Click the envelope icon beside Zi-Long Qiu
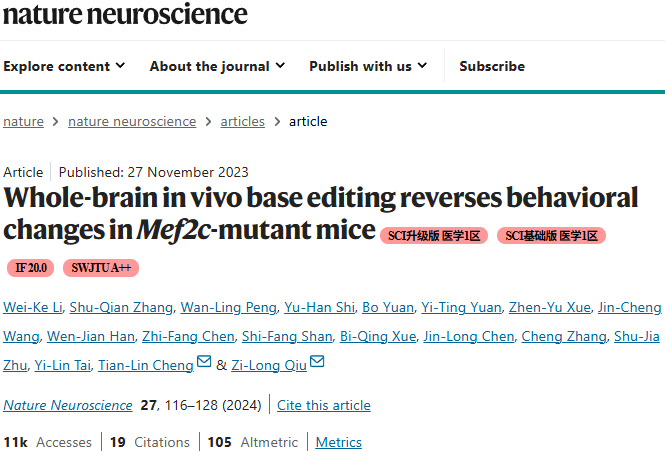Screen dimensions: 665x451 (x=317, y=362)
